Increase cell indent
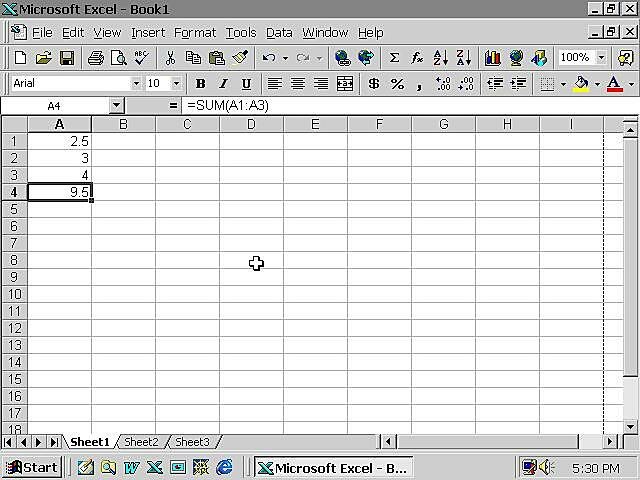The width and height of the screenshot is (640, 480). tap(518, 84)
